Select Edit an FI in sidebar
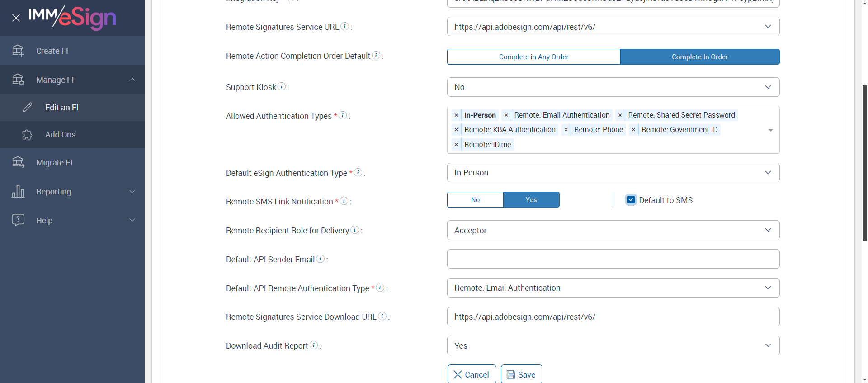Viewport: 868px width, 383px height. (62, 108)
